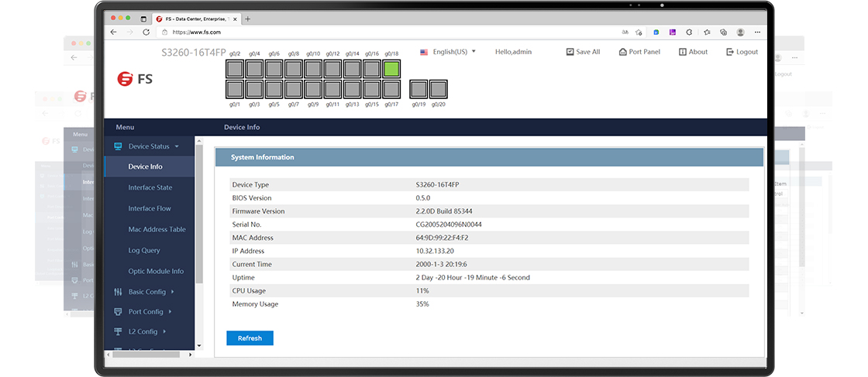The image size is (868, 377).
Task: Select port g0/19 in the port panel
Action: [x=418, y=88]
